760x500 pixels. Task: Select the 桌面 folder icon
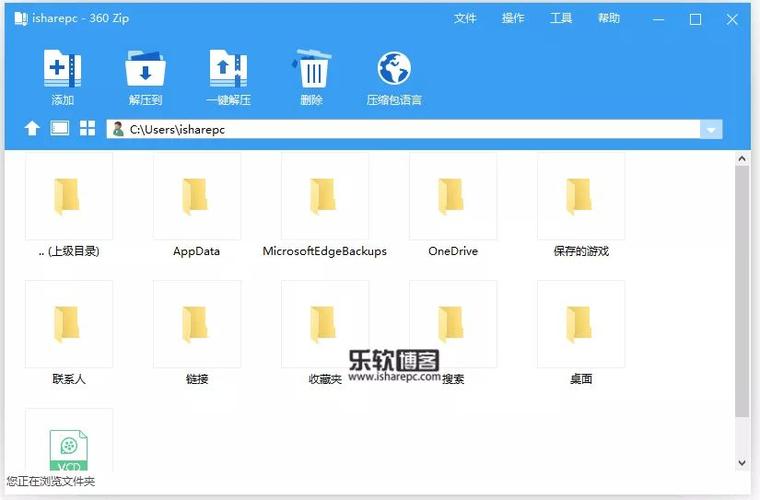click(579, 324)
